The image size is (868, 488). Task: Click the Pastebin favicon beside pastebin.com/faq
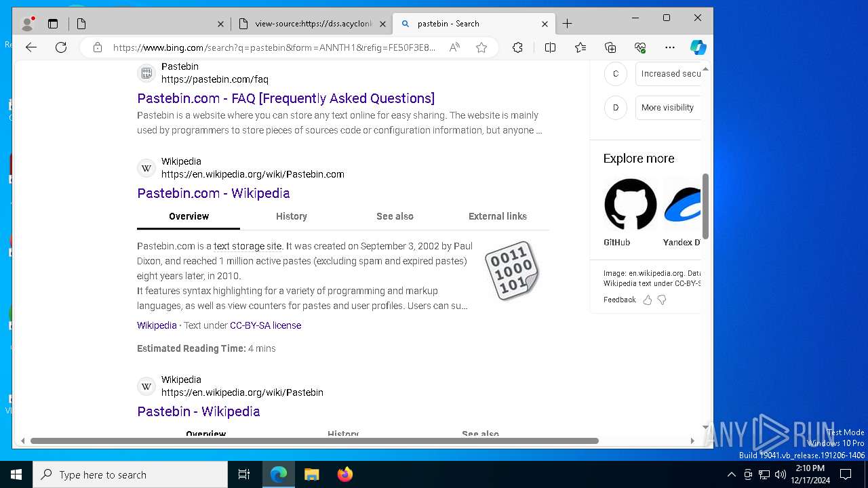click(x=146, y=73)
